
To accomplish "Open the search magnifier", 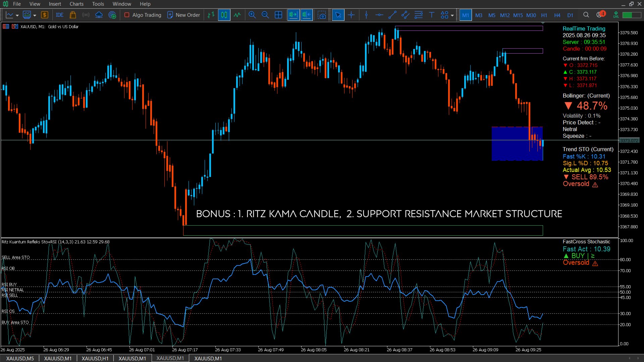I will 586,15.
